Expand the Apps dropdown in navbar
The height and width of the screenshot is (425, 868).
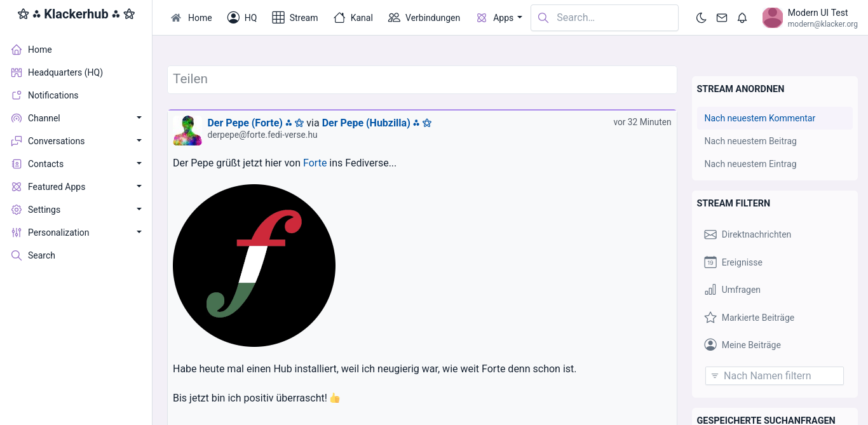tap(499, 18)
